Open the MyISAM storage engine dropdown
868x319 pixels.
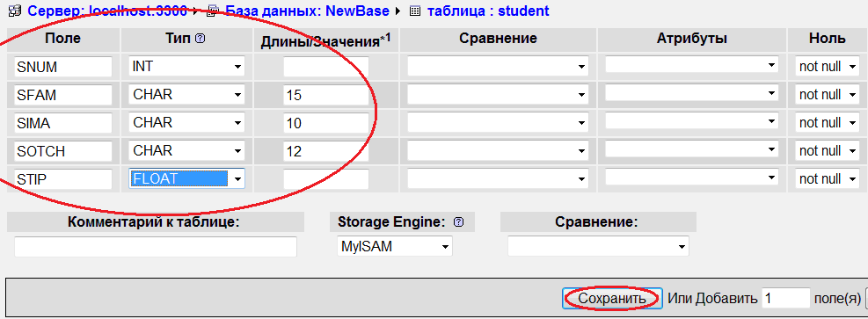coord(394,247)
